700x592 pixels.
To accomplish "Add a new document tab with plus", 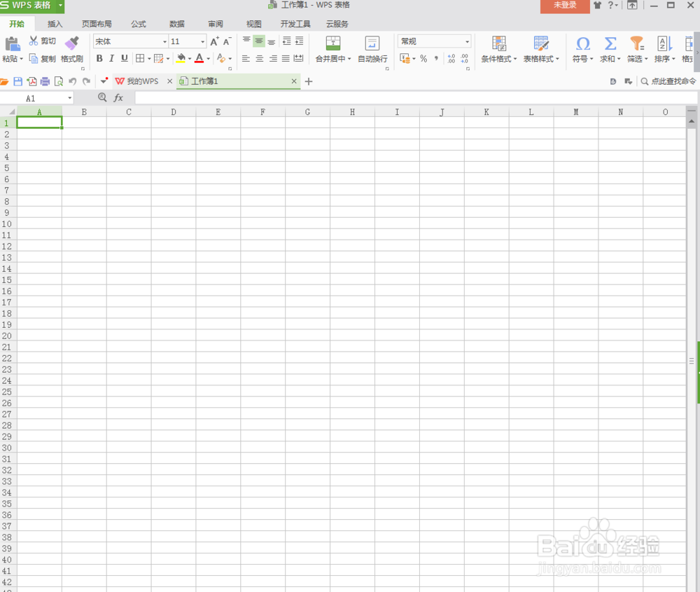I will coord(309,81).
